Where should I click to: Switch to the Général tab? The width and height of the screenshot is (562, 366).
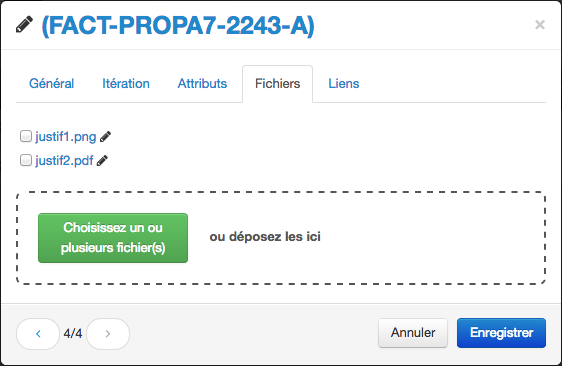[52, 84]
